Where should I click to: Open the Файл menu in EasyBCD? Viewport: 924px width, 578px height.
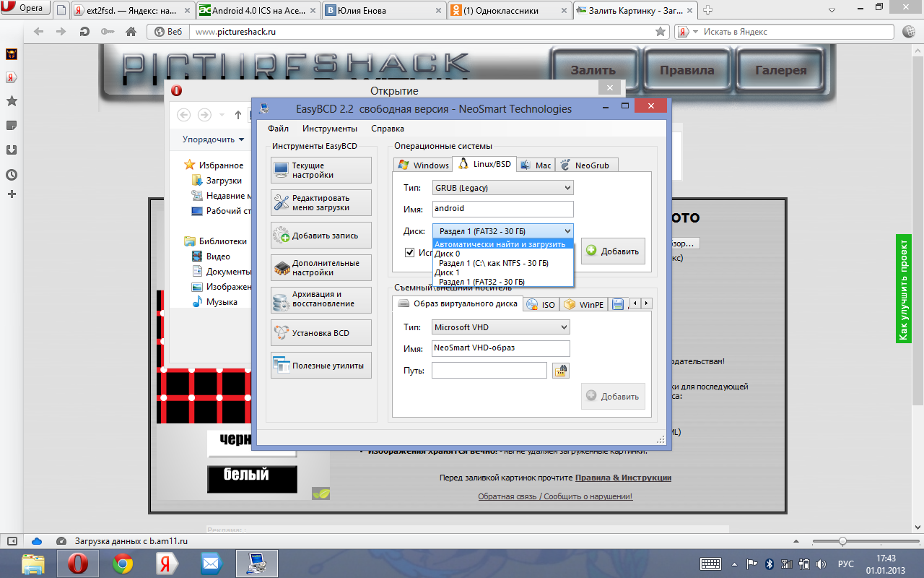pyautogui.click(x=278, y=129)
